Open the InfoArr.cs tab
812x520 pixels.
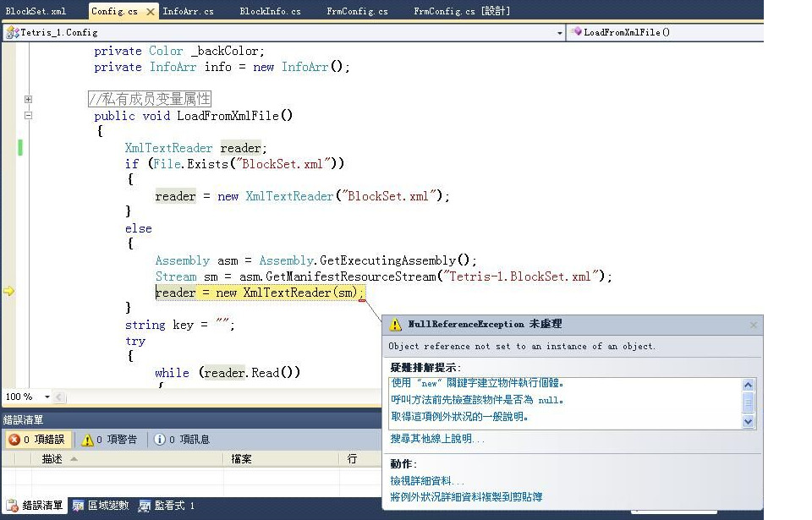pos(188,11)
